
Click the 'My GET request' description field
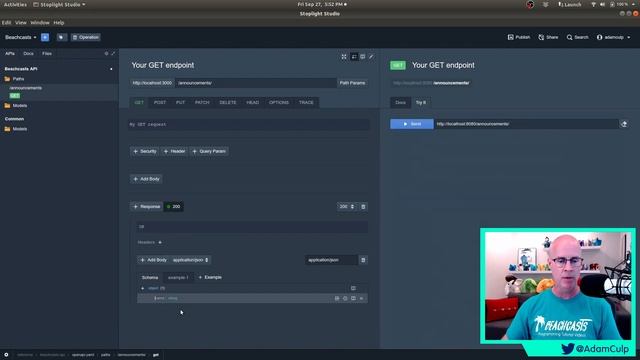point(249,124)
